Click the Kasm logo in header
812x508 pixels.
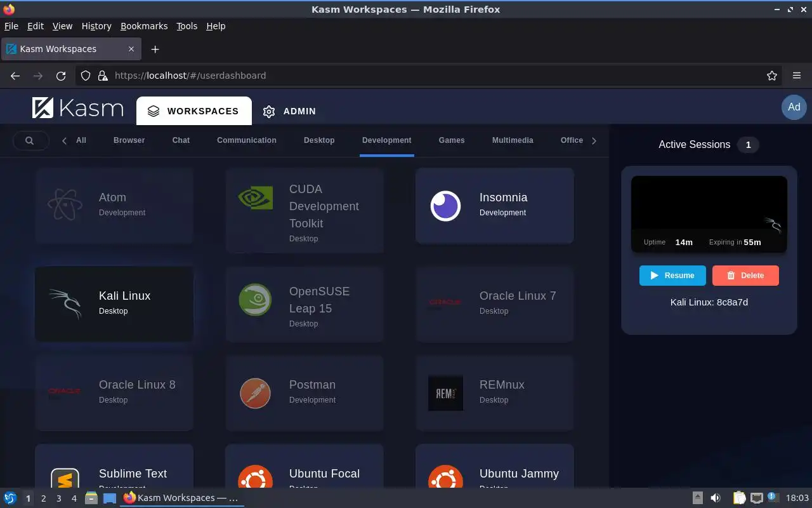[77, 108]
